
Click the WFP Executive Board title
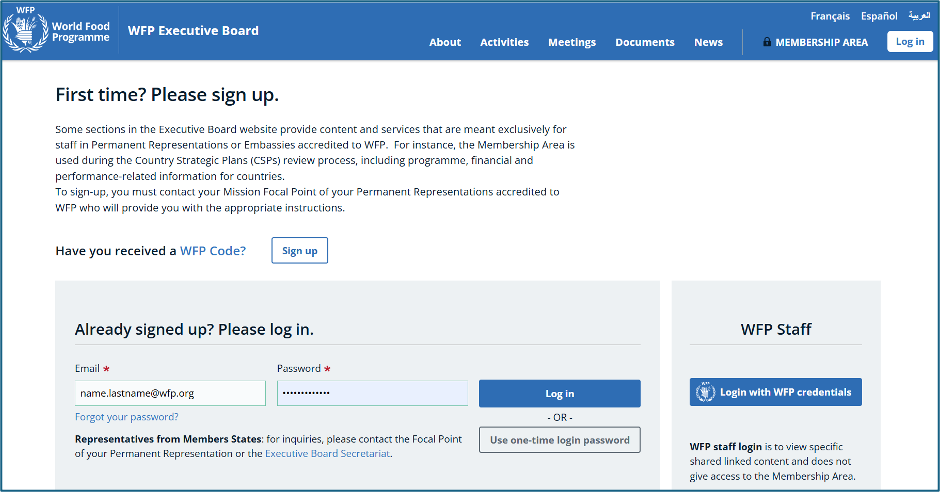pos(193,31)
